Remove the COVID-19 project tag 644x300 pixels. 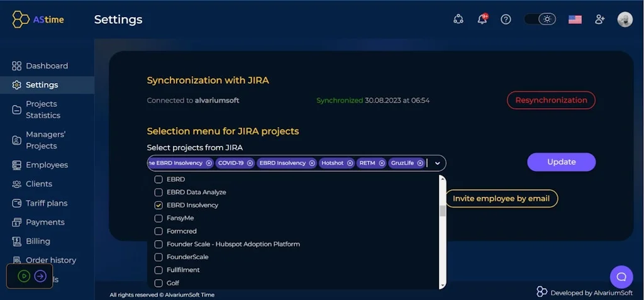click(250, 163)
